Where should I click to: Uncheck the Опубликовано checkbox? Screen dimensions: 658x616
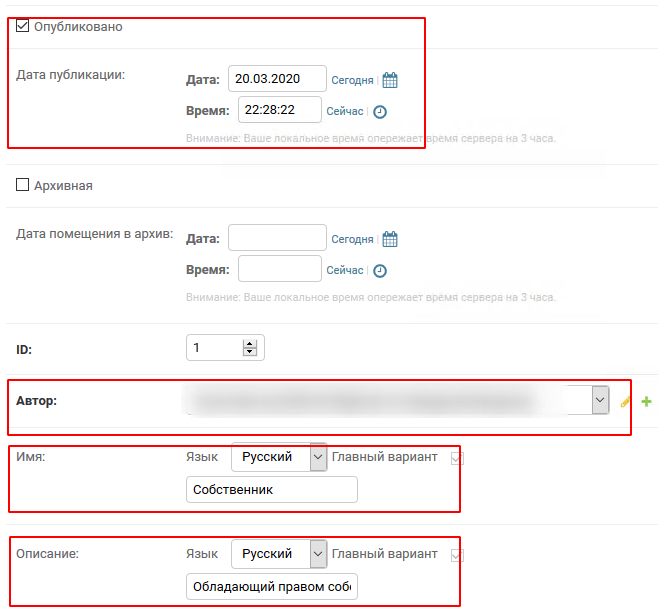pyautogui.click(x=22, y=26)
